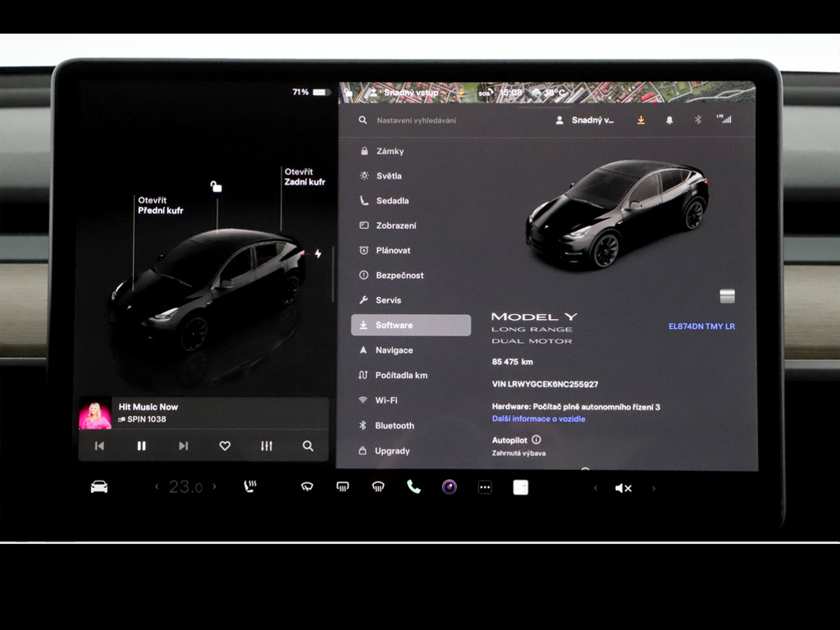The height and width of the screenshot is (630, 840).
Task: Open the green phone app
Action: click(413, 486)
